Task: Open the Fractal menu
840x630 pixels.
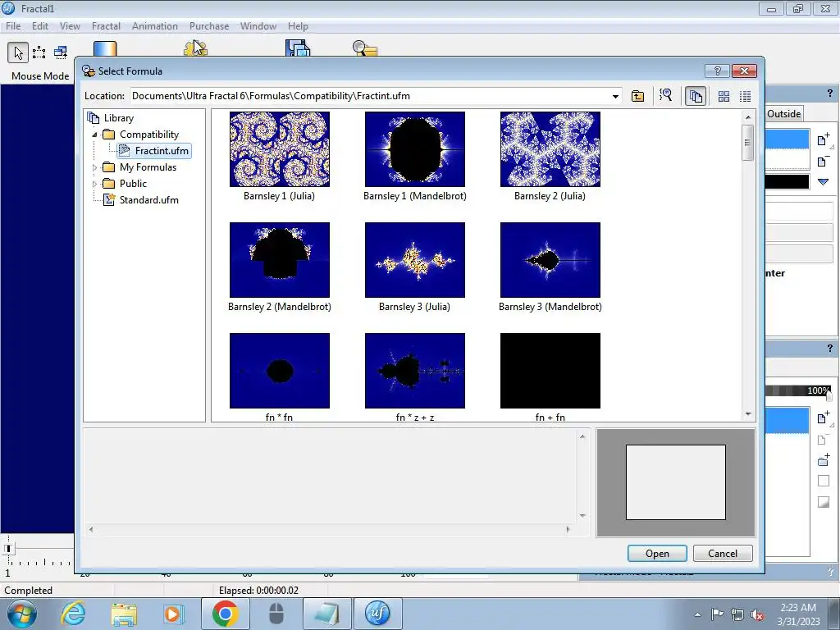Action: (106, 26)
